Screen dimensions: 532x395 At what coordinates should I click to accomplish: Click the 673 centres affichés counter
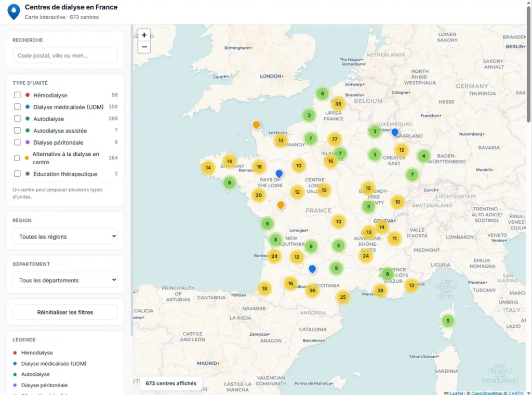tap(171, 383)
